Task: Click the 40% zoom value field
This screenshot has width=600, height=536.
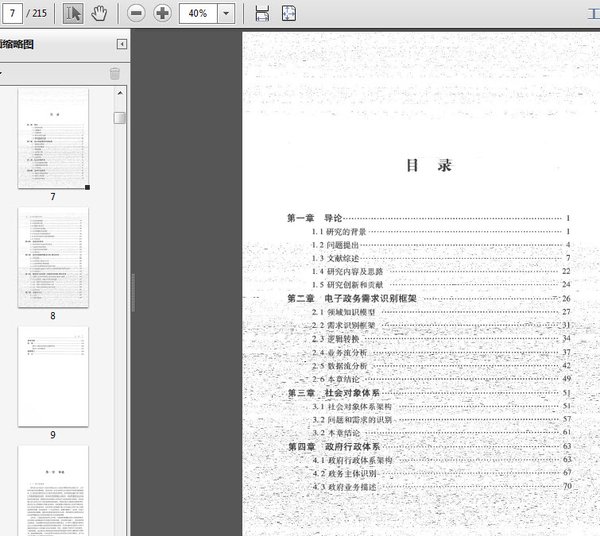Action: pyautogui.click(x=198, y=13)
